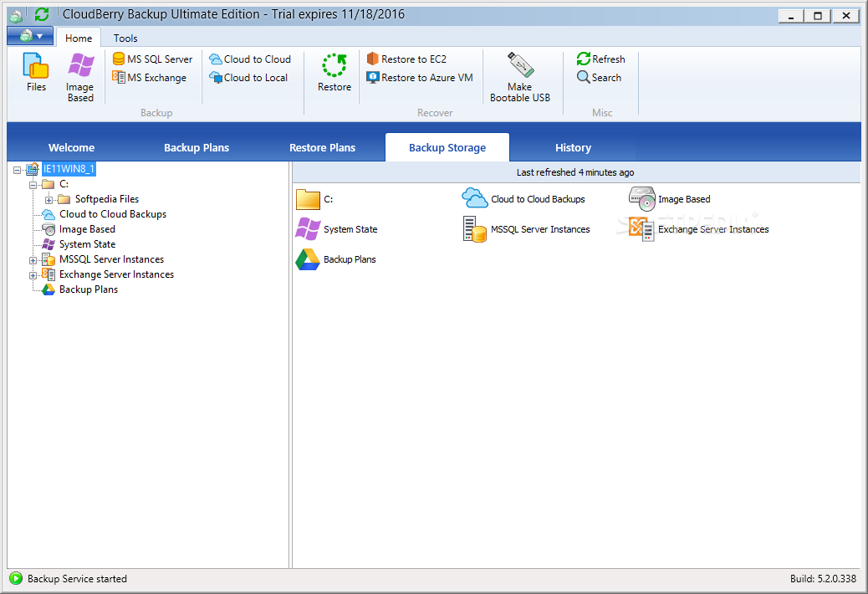Image resolution: width=868 pixels, height=594 pixels.
Task: Choose Restore to Azure VM
Action: 420,78
